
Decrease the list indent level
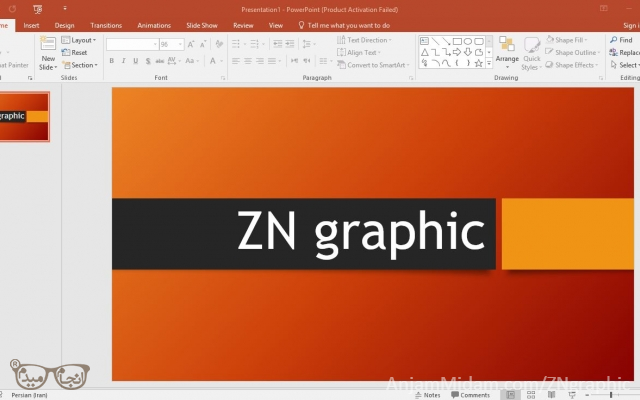pos(278,44)
